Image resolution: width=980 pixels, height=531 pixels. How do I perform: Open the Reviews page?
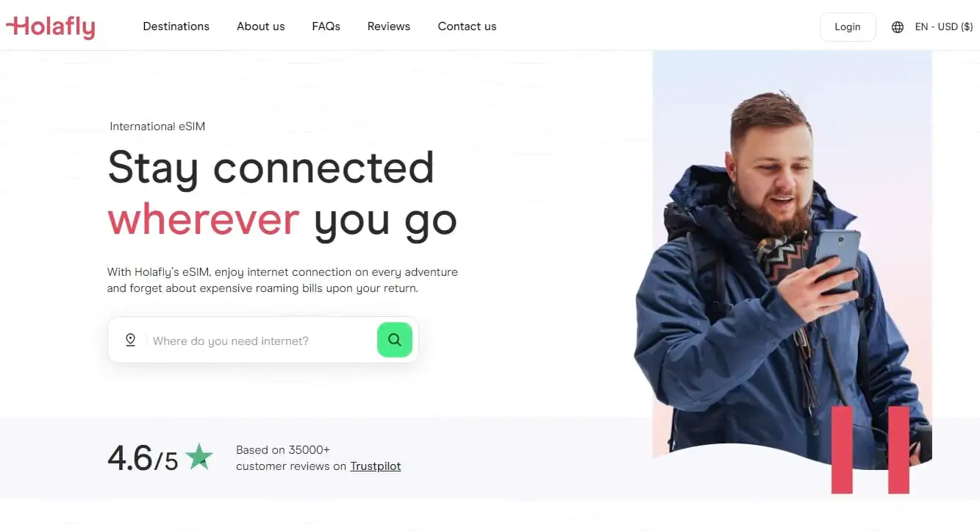coord(389,26)
